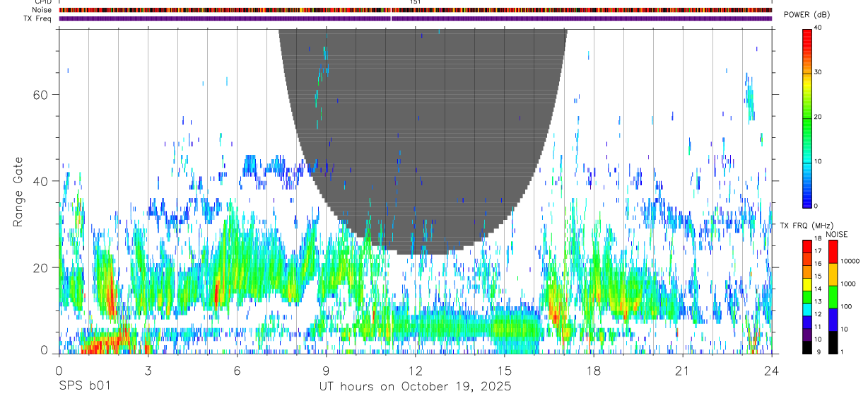This screenshot has width=868, height=401.
Task: Click the TX FRQ (MHz) color scale
Action: click(807, 296)
